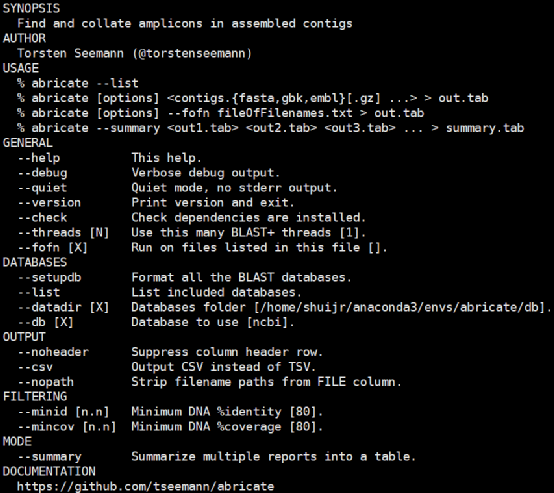554x493 pixels.
Task: Click the --quiet option text
Action: point(42,188)
